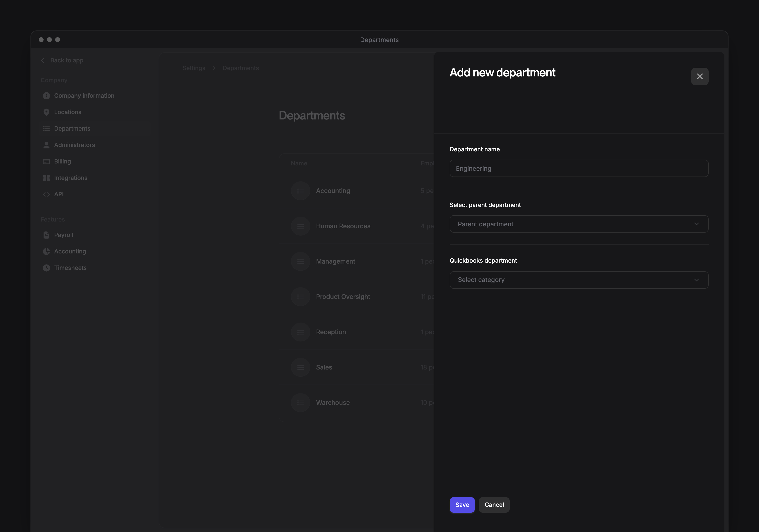The width and height of the screenshot is (759, 532).
Task: Open Locations settings page
Action: (x=68, y=112)
